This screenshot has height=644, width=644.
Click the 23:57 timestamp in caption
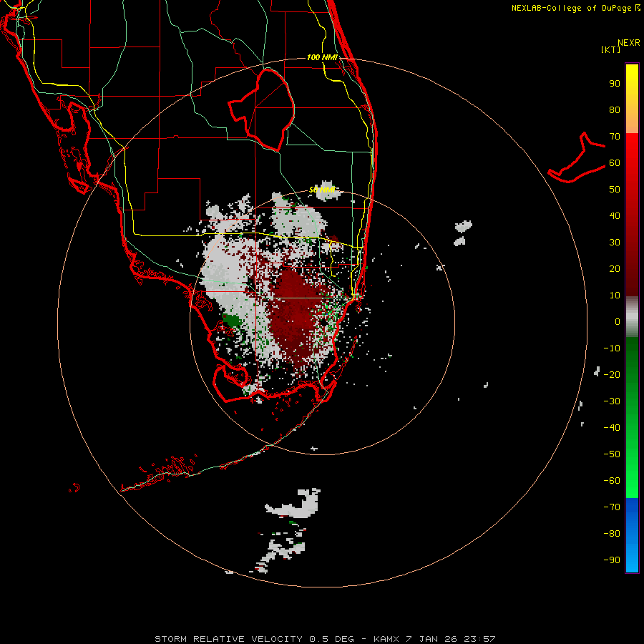pyautogui.click(x=479, y=639)
